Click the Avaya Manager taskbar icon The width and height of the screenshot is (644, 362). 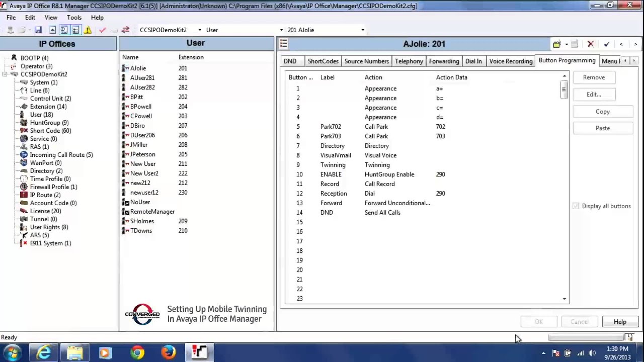point(199,352)
